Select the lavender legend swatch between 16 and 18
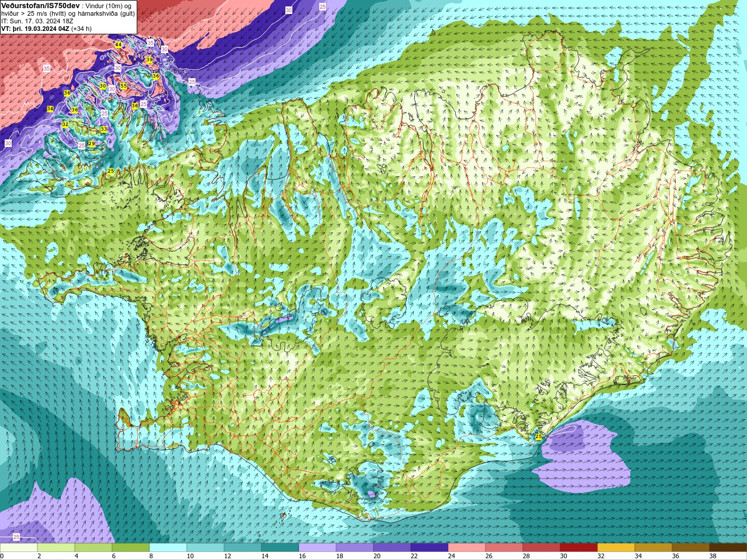The width and height of the screenshot is (747, 560). [x=317, y=548]
